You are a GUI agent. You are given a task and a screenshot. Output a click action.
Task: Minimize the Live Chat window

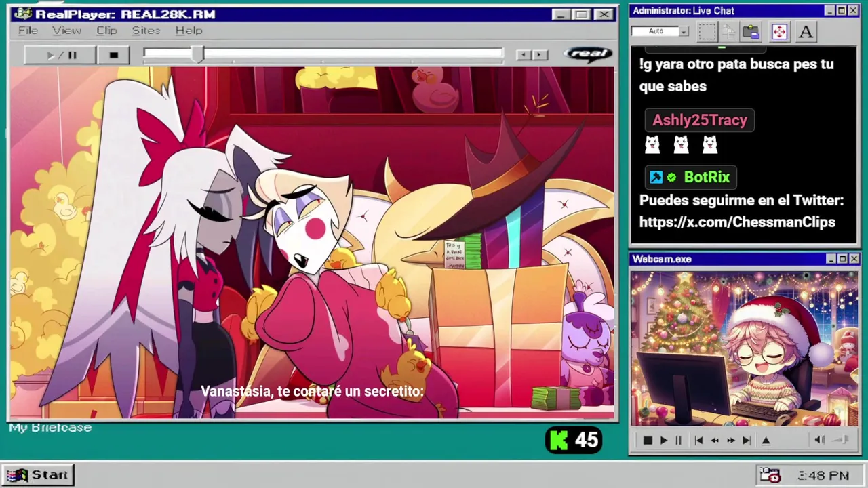tap(829, 11)
